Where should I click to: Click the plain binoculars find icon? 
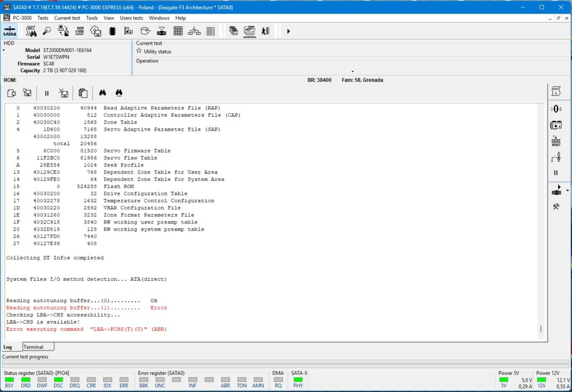[103, 93]
